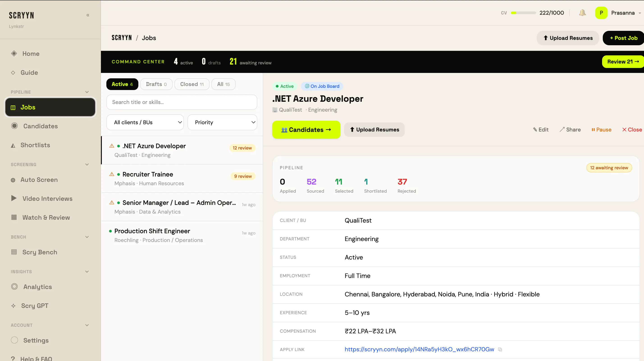Image resolution: width=644 pixels, height=361 pixels.
Task: Click the Scry Bench icon
Action: [14, 252]
